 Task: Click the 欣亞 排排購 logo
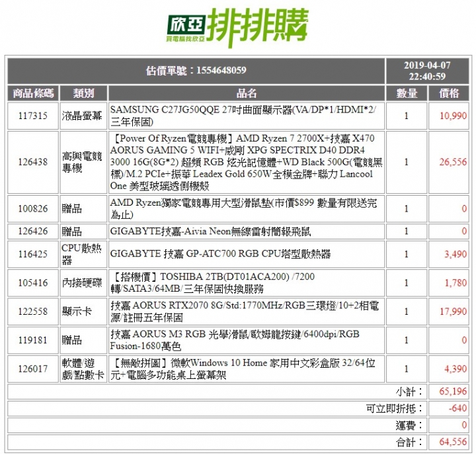click(x=238, y=28)
